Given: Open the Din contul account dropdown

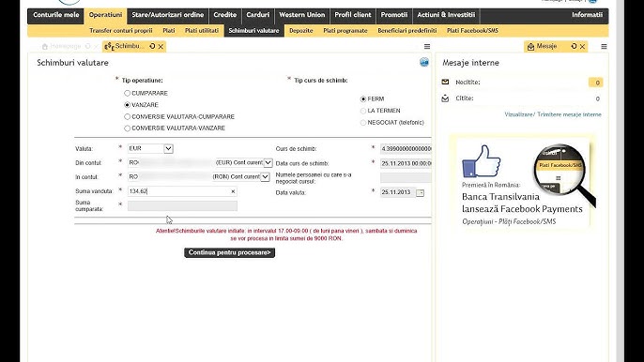Looking at the screenshot, I should click(x=268, y=163).
